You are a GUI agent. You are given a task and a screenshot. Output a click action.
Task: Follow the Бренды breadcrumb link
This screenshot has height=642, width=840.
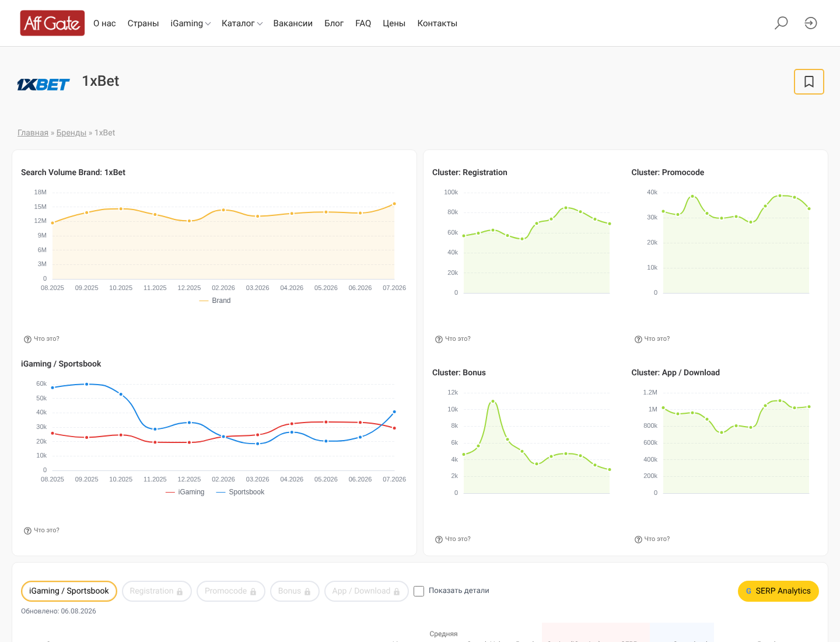(x=71, y=133)
